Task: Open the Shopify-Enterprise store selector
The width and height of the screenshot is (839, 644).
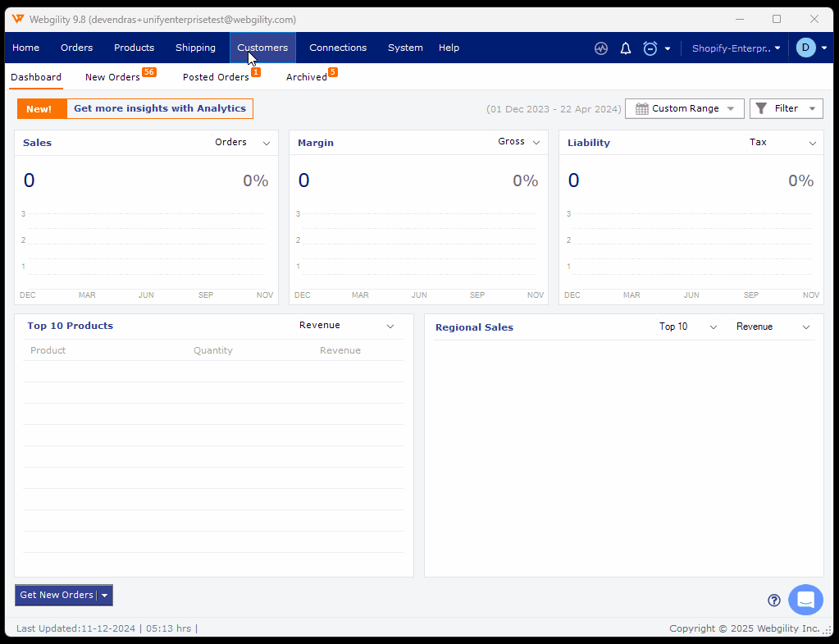Action: tap(736, 48)
